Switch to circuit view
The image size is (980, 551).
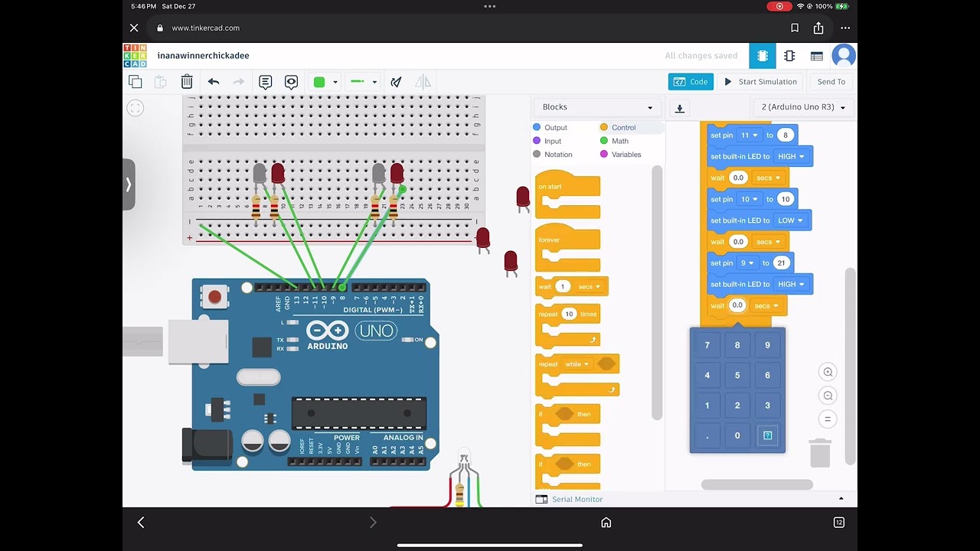(x=763, y=56)
